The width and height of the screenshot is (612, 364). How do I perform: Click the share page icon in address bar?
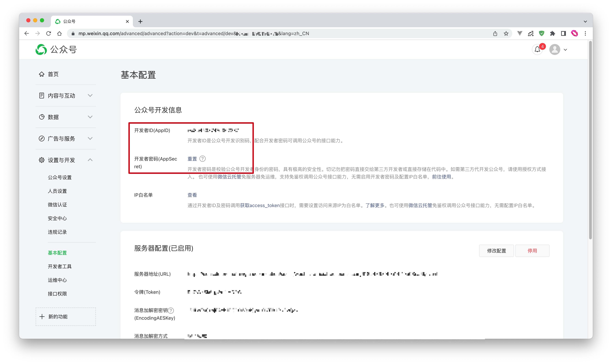495,34
